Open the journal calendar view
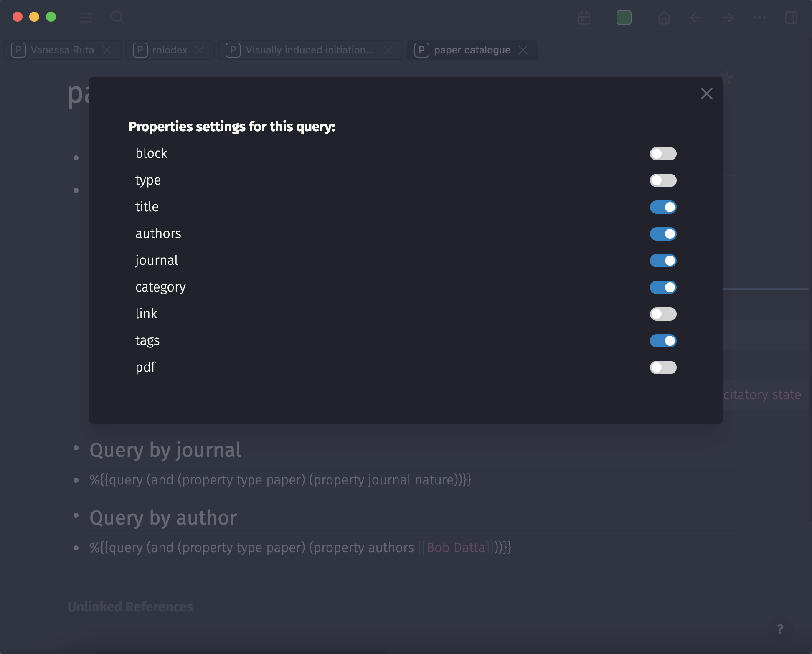Image resolution: width=812 pixels, height=654 pixels. click(584, 18)
